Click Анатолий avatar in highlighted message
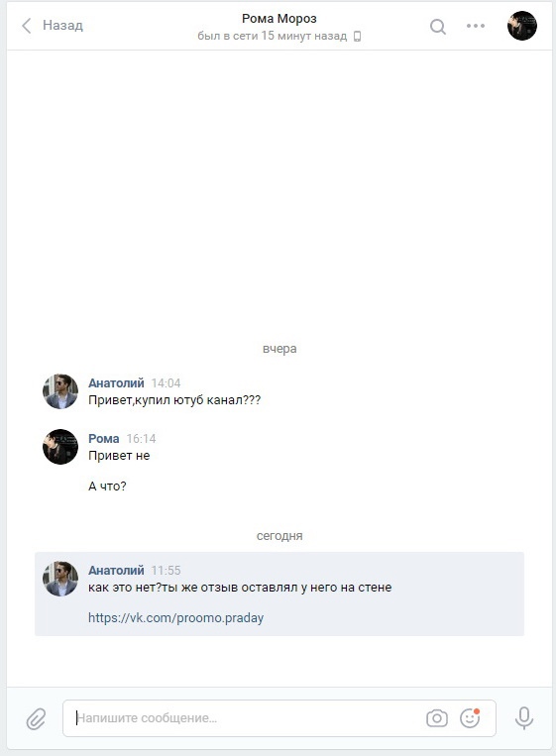556x756 pixels. [60, 579]
